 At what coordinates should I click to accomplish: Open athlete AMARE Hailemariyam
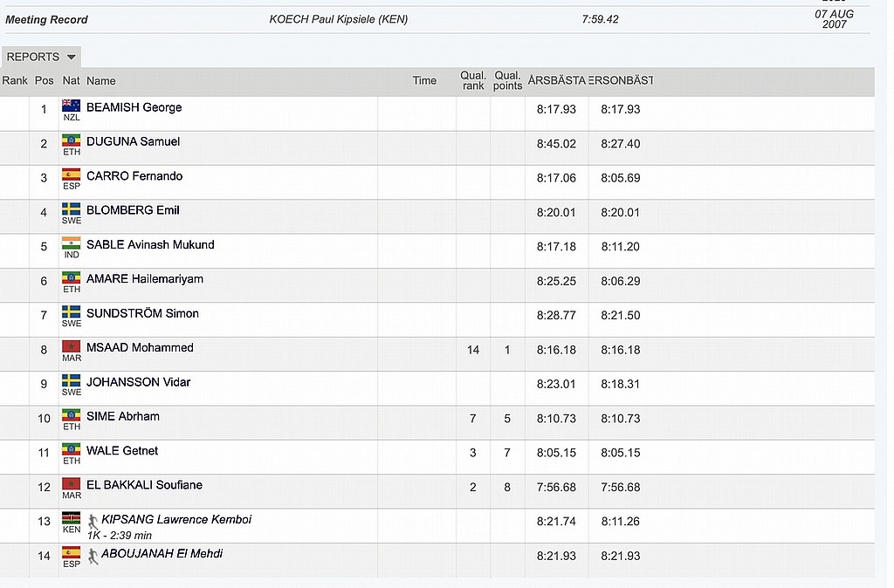pos(145,279)
